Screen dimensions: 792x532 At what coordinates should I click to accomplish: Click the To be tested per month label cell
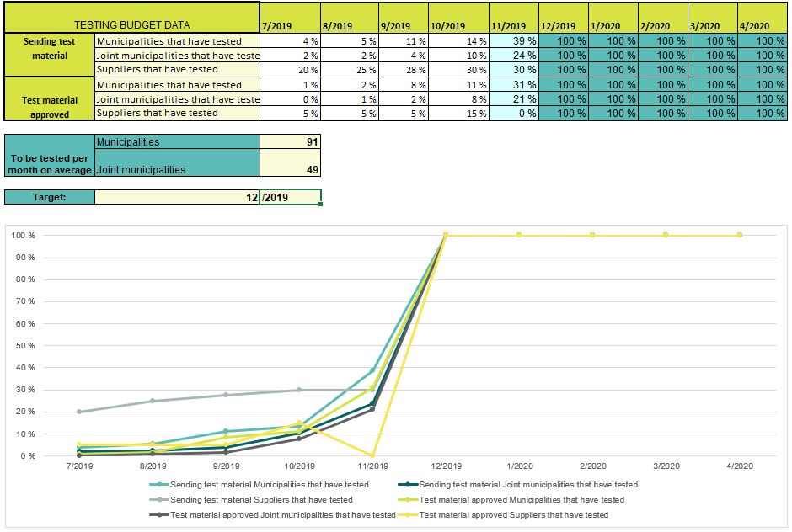(x=49, y=163)
